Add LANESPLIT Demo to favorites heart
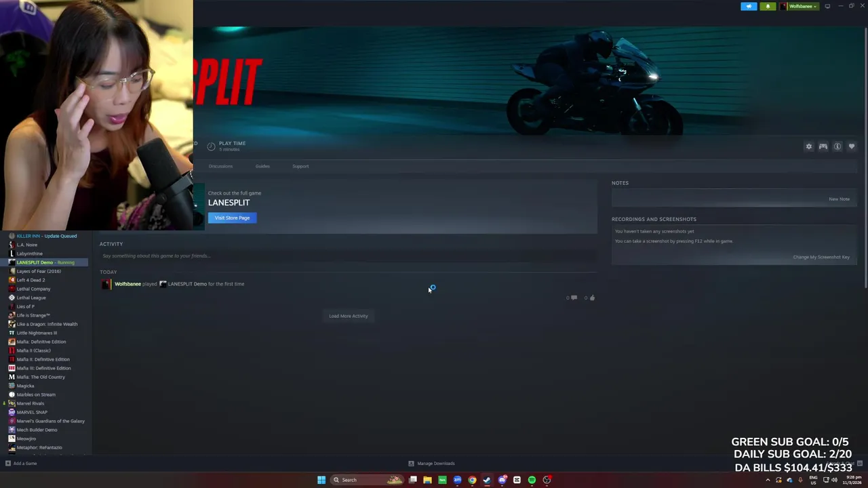The height and width of the screenshot is (488, 868). [852, 146]
